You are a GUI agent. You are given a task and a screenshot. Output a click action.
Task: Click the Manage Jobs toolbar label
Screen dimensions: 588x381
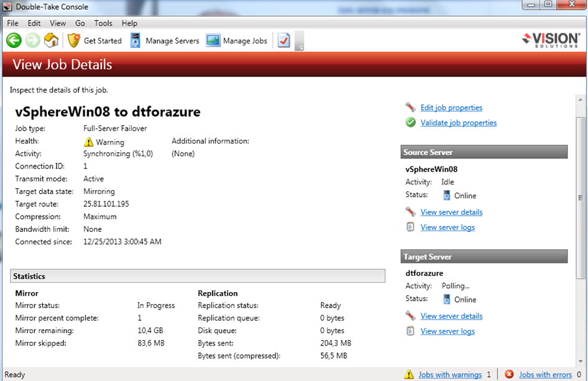245,40
